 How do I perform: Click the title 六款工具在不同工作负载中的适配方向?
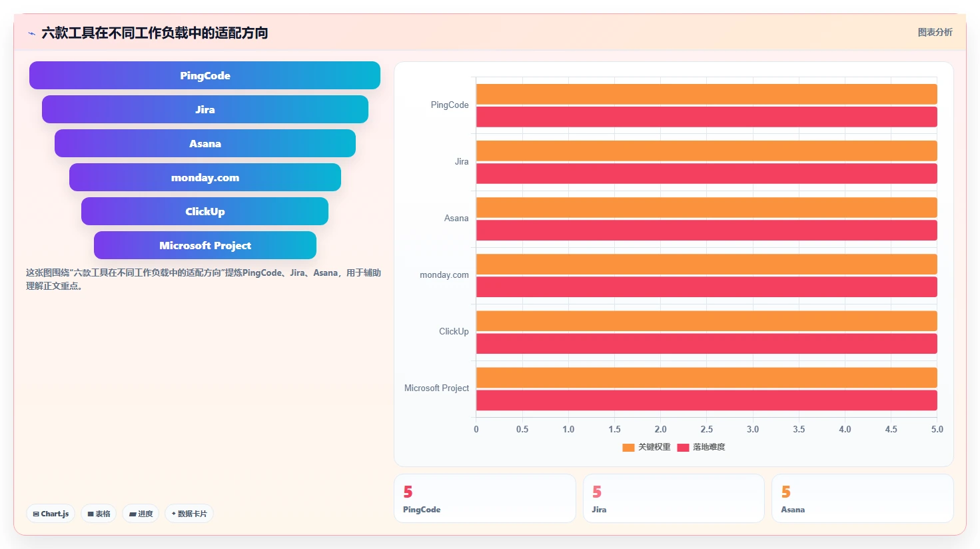point(155,33)
